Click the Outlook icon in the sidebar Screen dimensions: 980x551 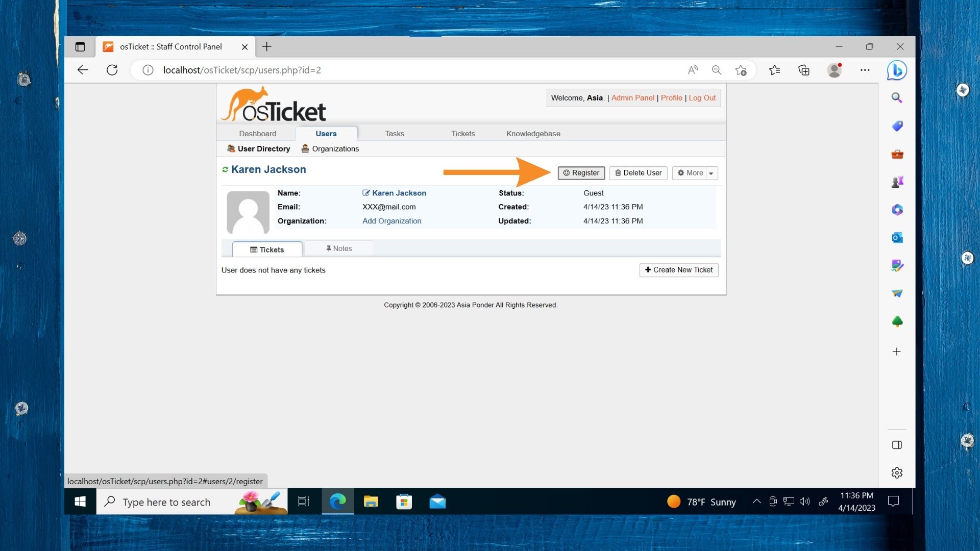(x=897, y=238)
